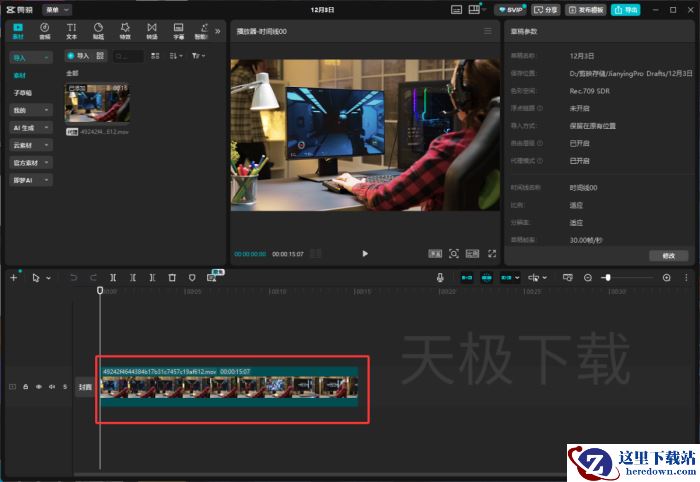Click the add-track plus icon in timeline toolbar
The height and width of the screenshot is (482, 700).
(x=13, y=278)
